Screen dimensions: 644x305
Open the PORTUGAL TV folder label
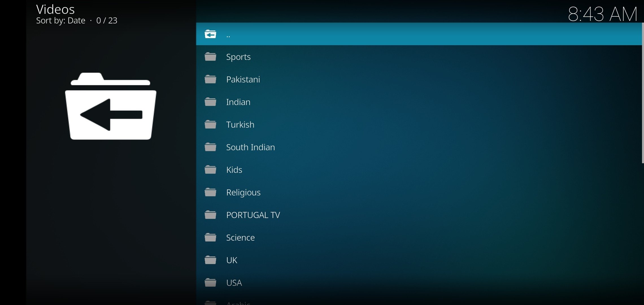click(x=253, y=215)
